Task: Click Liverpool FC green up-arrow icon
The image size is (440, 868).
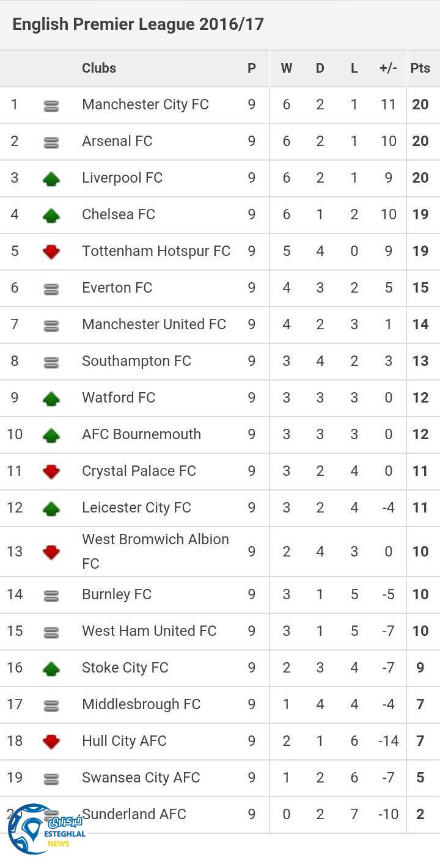Action: point(51,178)
